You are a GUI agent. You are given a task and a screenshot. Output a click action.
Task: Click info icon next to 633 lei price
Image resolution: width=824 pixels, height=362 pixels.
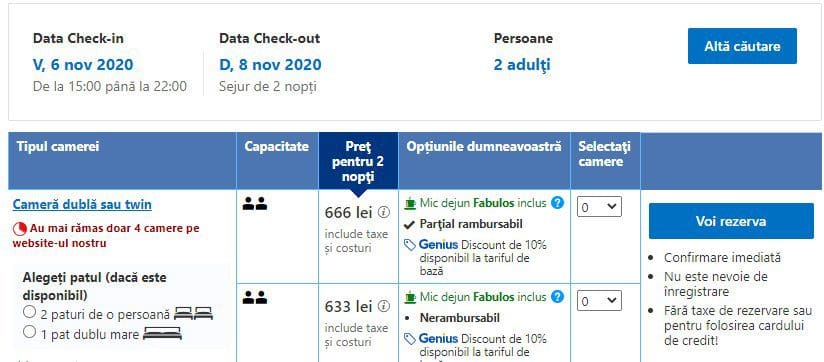[x=384, y=306]
